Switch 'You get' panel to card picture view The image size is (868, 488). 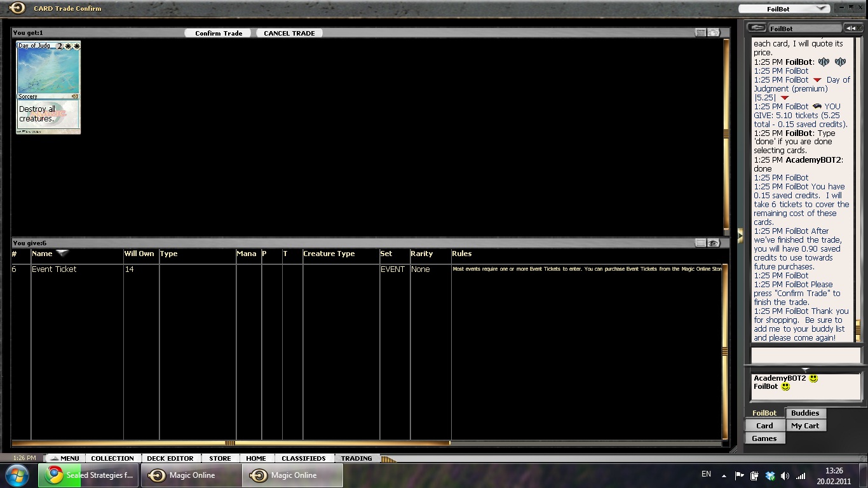point(714,32)
